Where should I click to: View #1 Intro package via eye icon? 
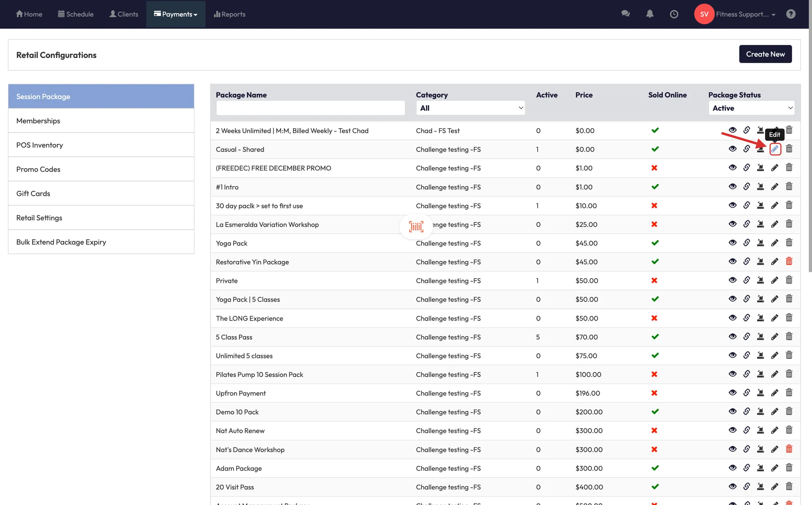click(732, 187)
